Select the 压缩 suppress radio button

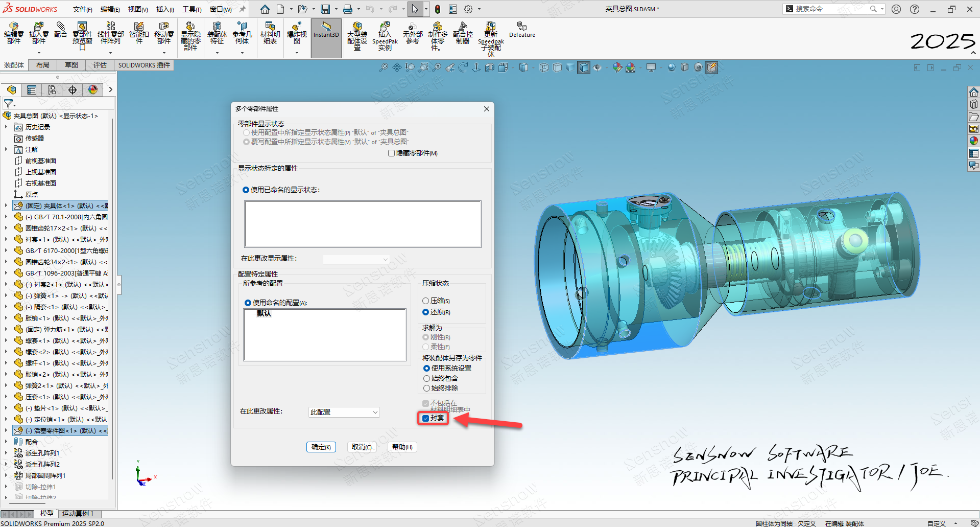click(426, 301)
